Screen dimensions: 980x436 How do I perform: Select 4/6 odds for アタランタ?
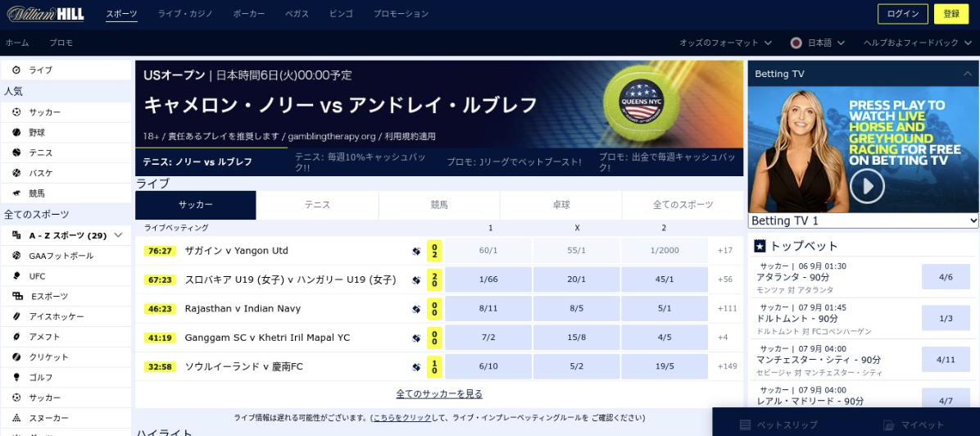[946, 277]
